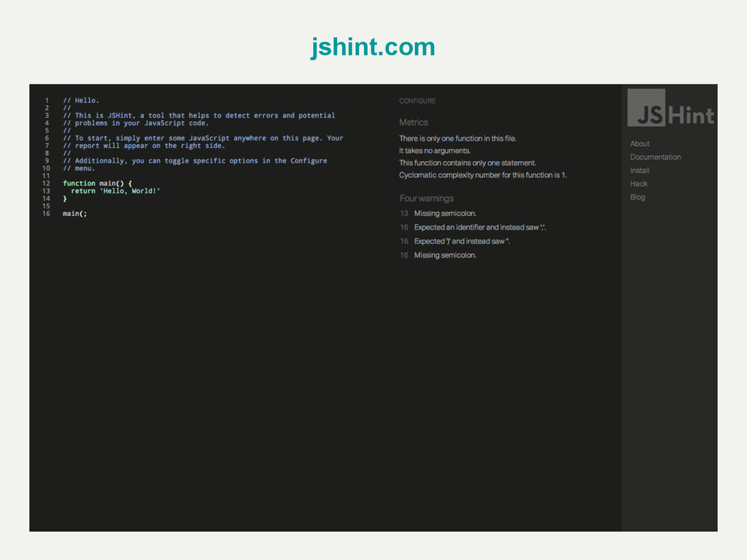Open the About link
This screenshot has height=560, width=747.
click(640, 144)
